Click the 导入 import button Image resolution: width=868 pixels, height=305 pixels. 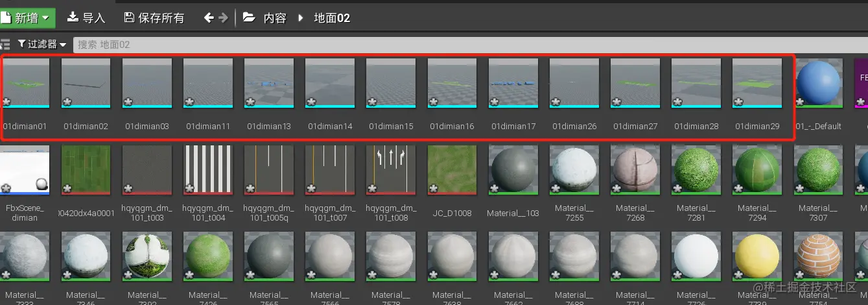tap(86, 18)
